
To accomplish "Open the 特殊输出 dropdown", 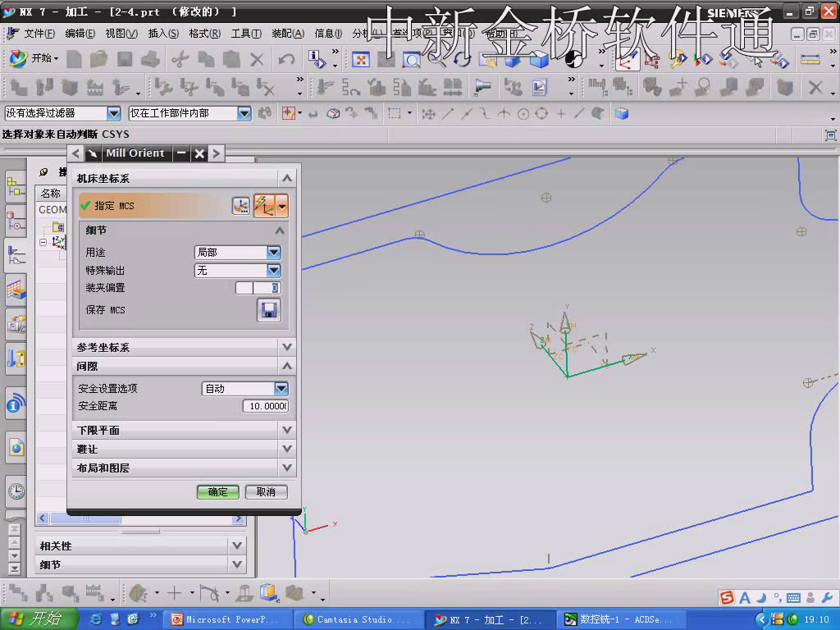I will (x=274, y=270).
